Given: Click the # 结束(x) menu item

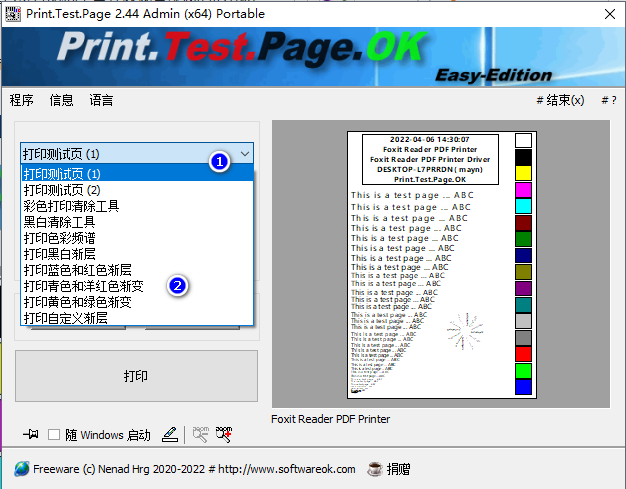Looking at the screenshot, I should coord(560,100).
